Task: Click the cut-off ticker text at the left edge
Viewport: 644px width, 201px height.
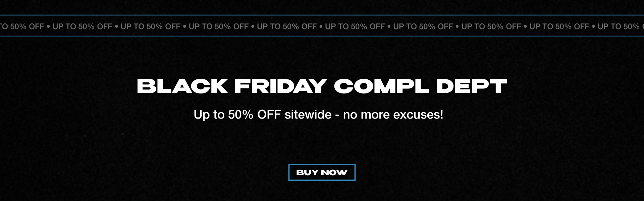Action: click(x=22, y=26)
